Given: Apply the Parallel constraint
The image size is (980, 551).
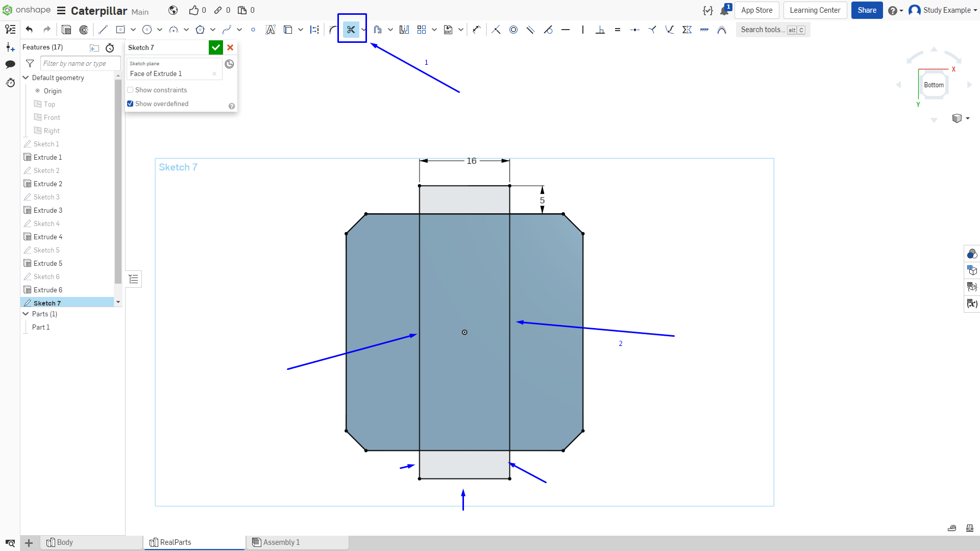Looking at the screenshot, I should (531, 30).
